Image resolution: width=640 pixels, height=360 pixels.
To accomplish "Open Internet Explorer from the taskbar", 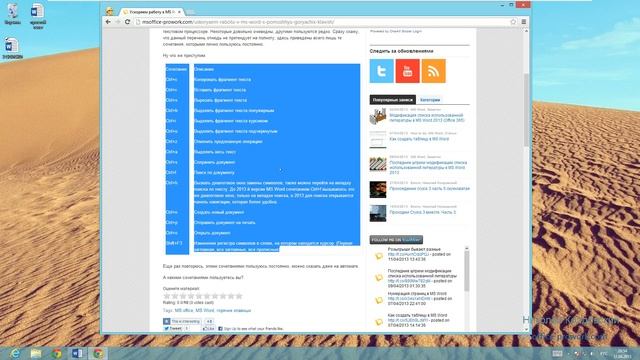I will tap(15, 353).
